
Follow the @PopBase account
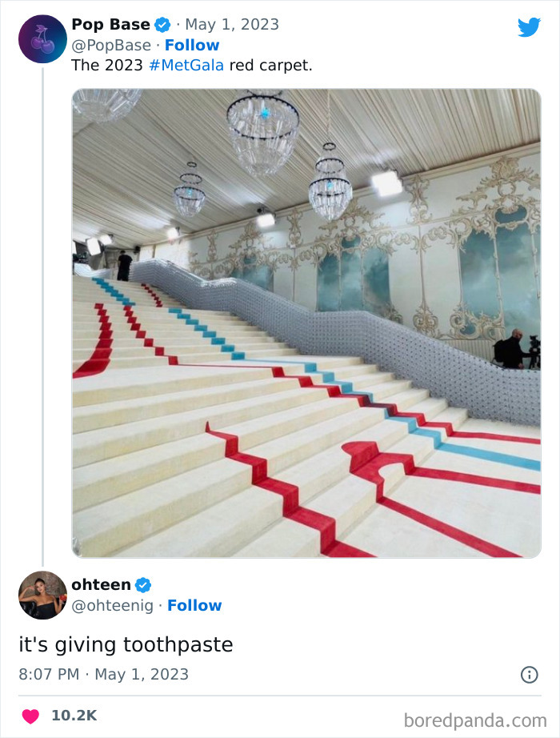(x=192, y=45)
